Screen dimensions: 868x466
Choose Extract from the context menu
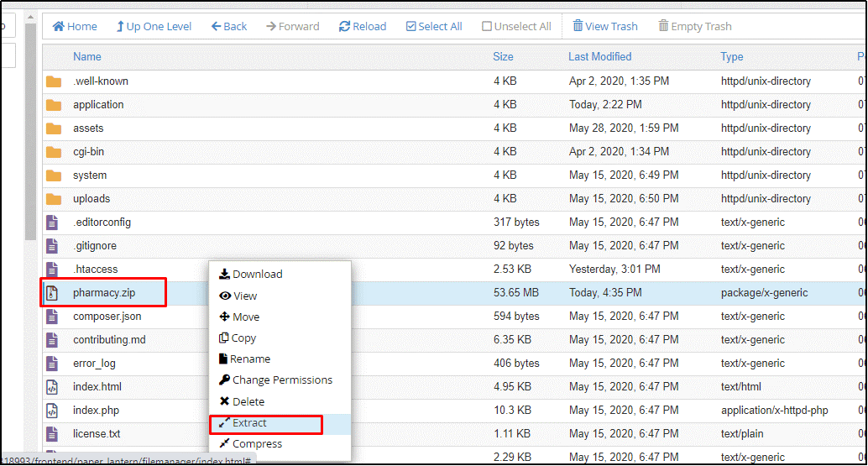point(249,423)
